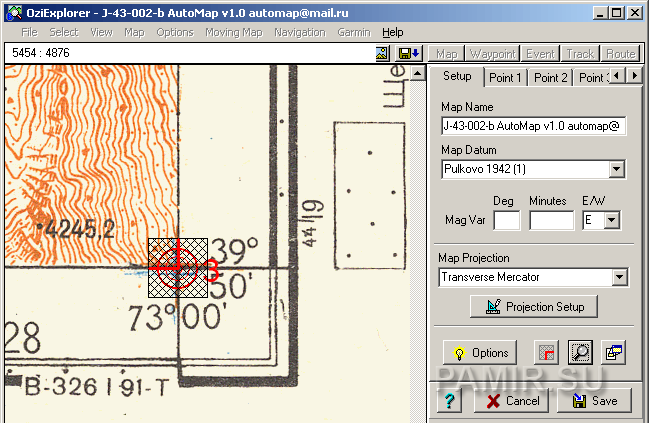The image size is (649, 423).
Task: Open the E/W magnetic variation dropdown
Action: [x=612, y=220]
